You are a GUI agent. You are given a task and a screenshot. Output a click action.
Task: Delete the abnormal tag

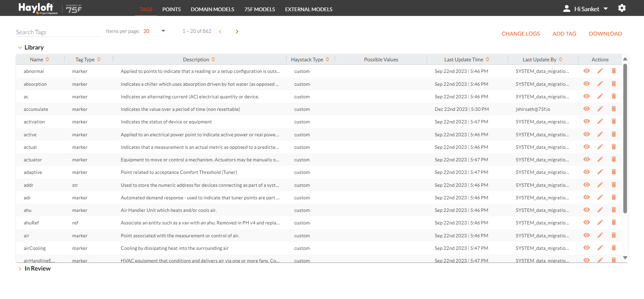614,71
